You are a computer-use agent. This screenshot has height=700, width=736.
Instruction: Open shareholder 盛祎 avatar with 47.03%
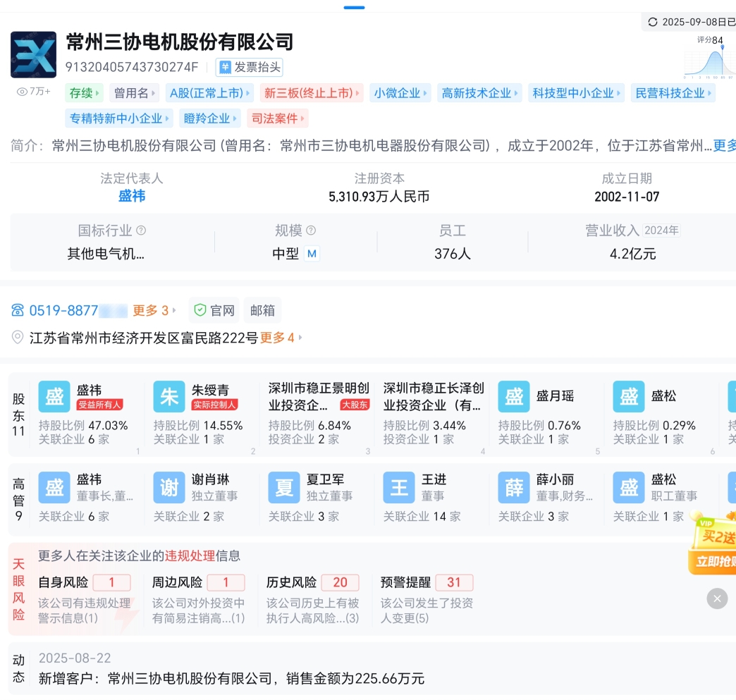[x=54, y=397]
